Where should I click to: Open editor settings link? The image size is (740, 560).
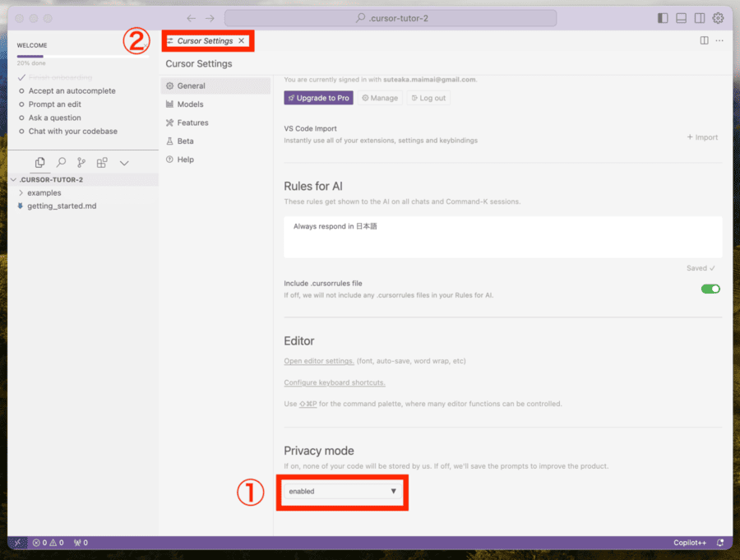click(319, 361)
